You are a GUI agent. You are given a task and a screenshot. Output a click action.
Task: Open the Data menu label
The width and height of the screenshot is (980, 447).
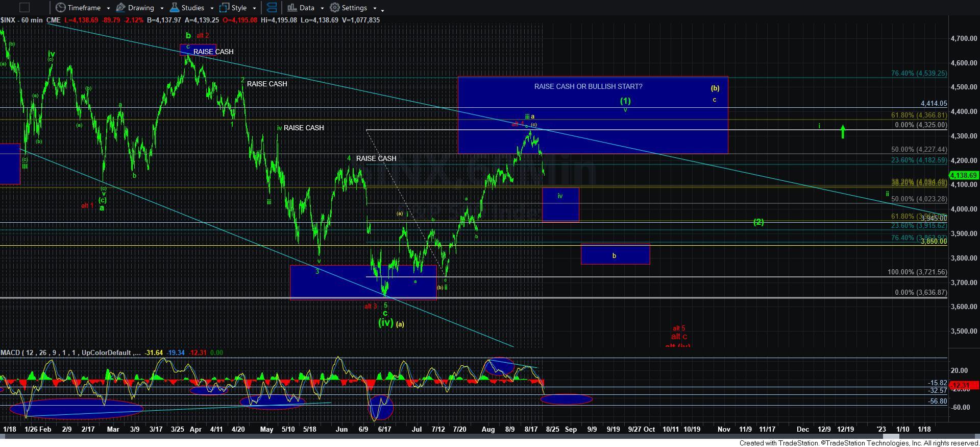(307, 8)
